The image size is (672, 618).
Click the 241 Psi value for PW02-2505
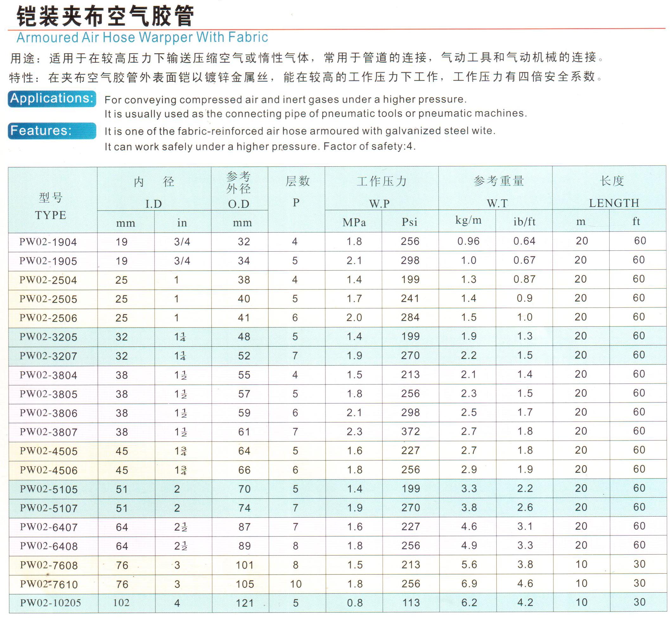tap(410, 298)
